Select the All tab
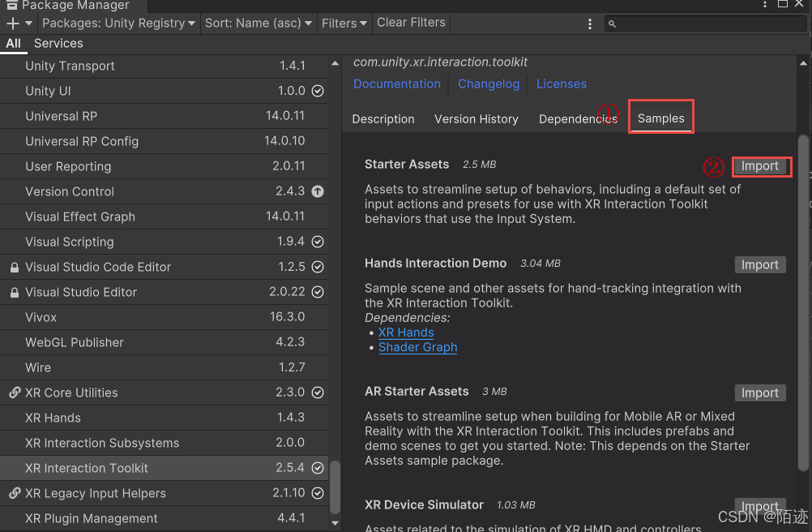The width and height of the screenshot is (812, 532). [x=14, y=44]
